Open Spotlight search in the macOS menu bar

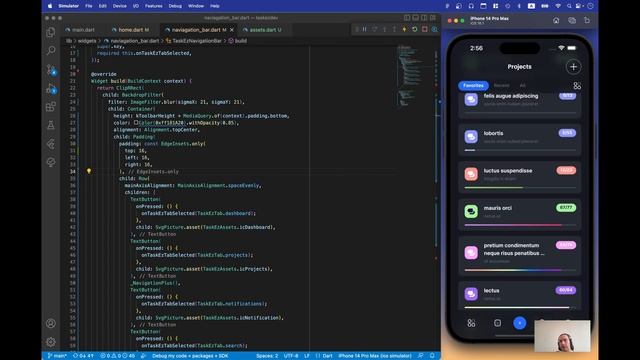tap(569, 6)
